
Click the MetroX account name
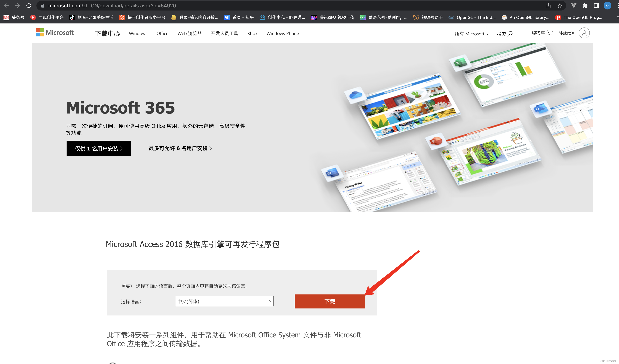[566, 33]
